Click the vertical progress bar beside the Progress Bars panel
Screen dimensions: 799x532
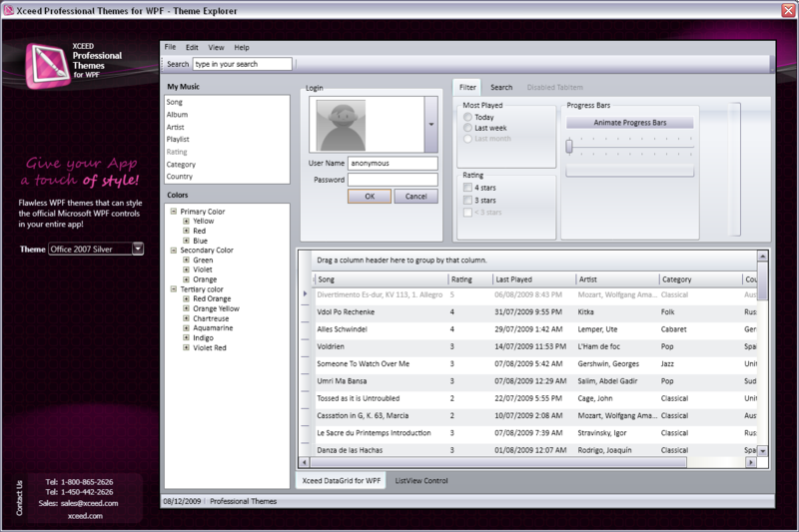click(x=734, y=169)
